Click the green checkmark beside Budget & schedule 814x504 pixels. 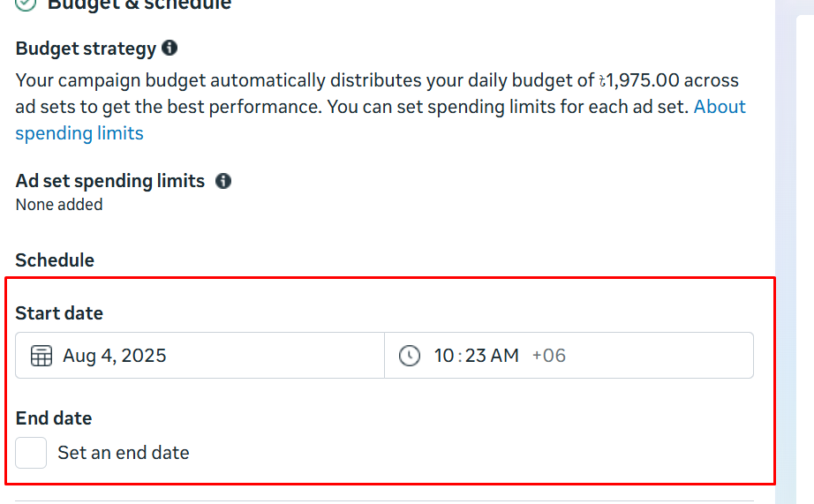(26, 4)
